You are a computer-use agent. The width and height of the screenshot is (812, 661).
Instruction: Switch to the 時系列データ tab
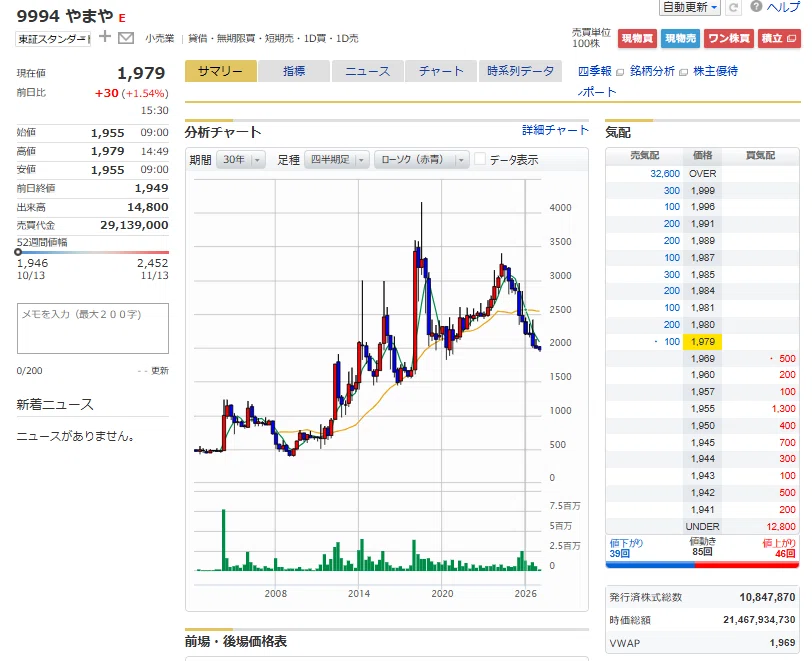520,71
